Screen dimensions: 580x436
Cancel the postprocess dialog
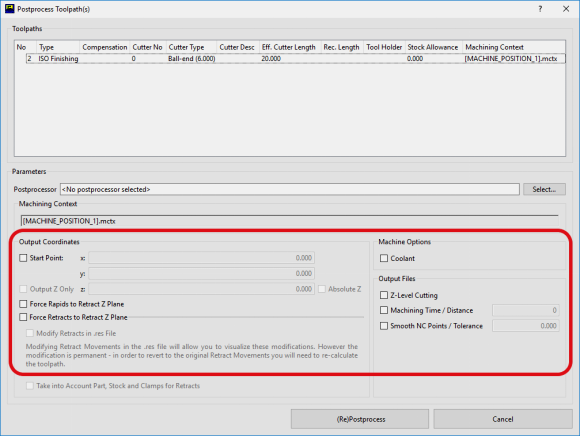point(503,419)
